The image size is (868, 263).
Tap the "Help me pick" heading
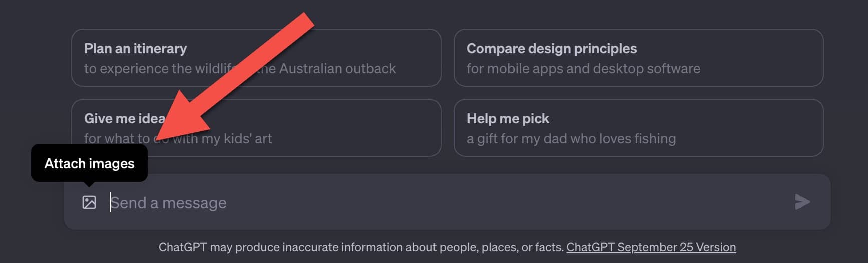(508, 118)
